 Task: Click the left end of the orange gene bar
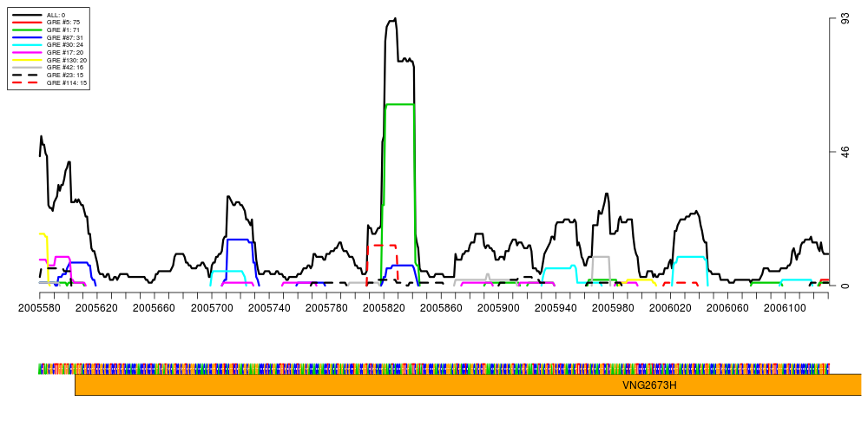click(x=80, y=385)
